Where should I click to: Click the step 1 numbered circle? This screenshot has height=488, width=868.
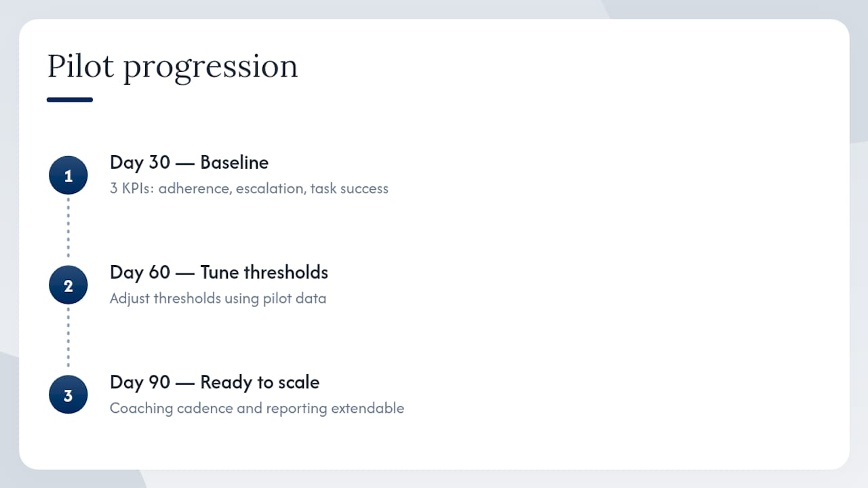(68, 176)
